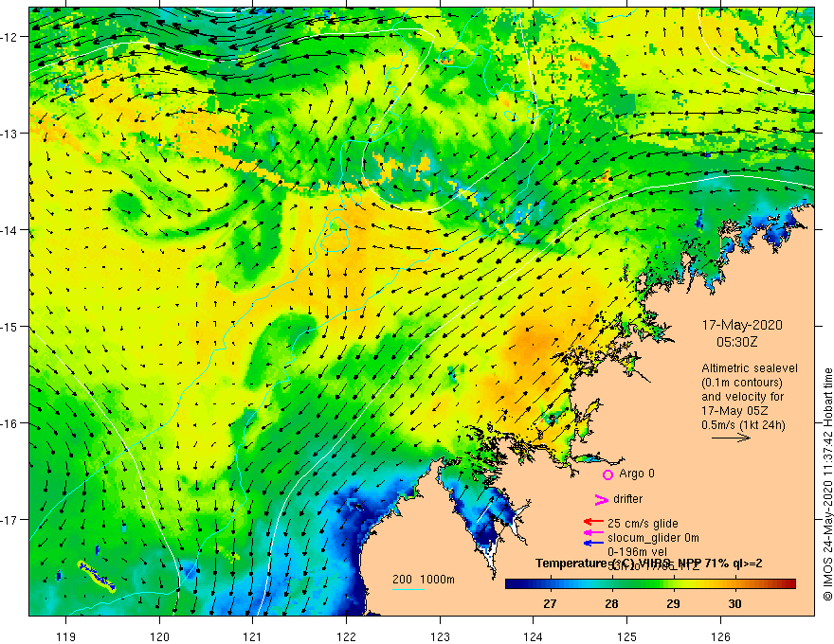Click the dark red end of temperature colorbar
Screen dimensions: 834x644
pyautogui.click(x=789, y=584)
